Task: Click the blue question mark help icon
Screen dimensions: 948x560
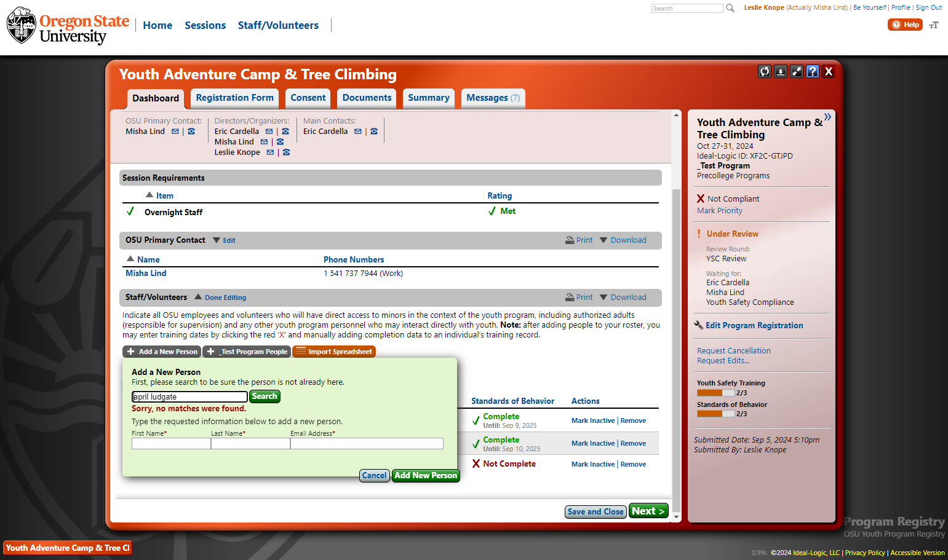Action: point(813,71)
